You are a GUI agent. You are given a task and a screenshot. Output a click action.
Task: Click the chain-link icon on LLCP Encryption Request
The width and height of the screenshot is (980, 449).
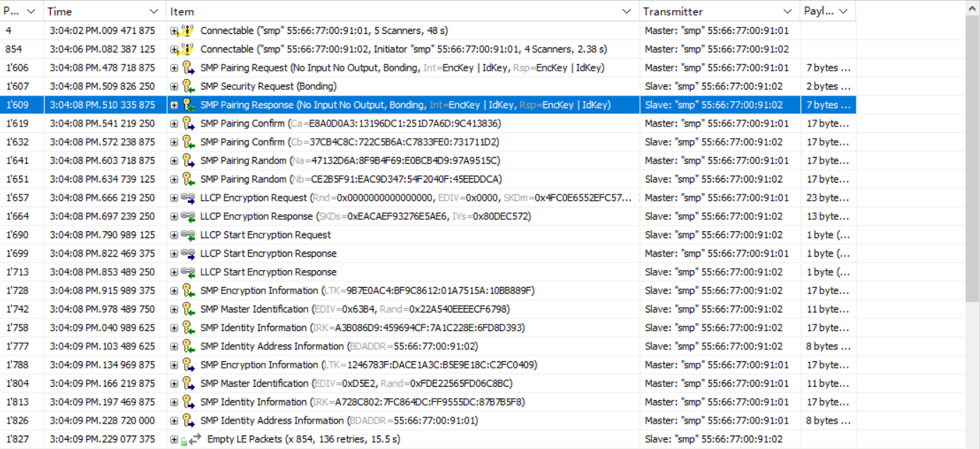click(189, 197)
